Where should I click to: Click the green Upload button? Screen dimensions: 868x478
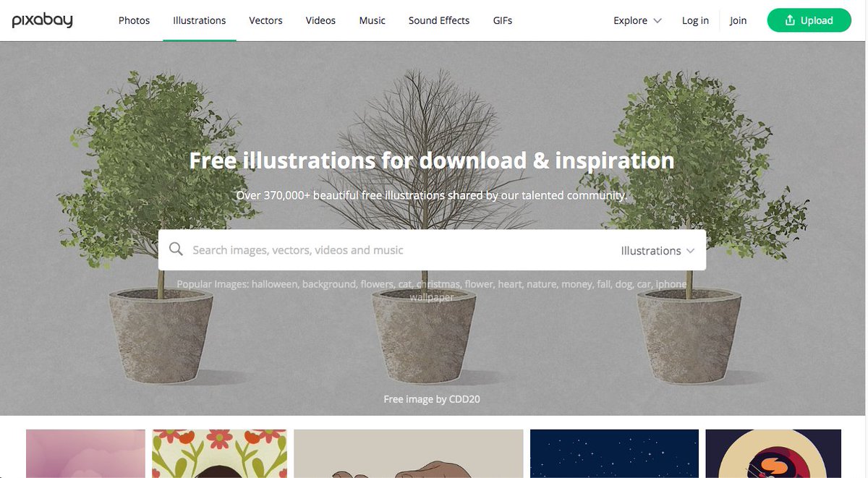tap(809, 20)
